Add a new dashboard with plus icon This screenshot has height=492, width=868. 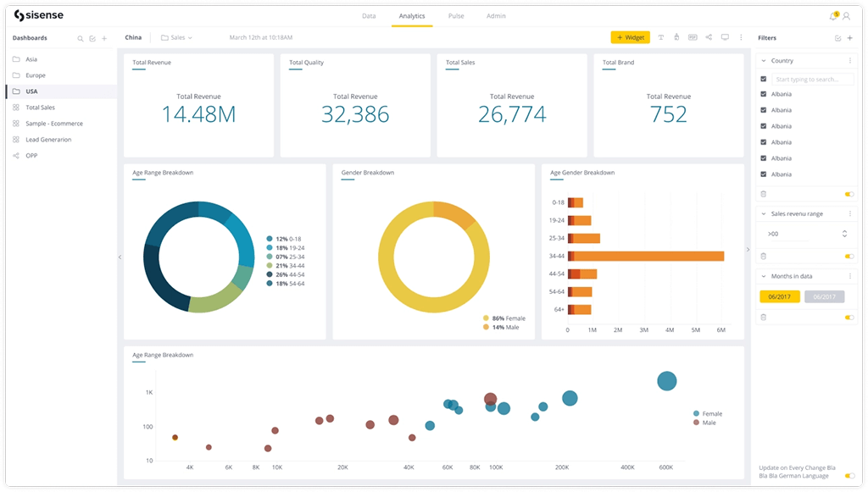[x=104, y=38]
